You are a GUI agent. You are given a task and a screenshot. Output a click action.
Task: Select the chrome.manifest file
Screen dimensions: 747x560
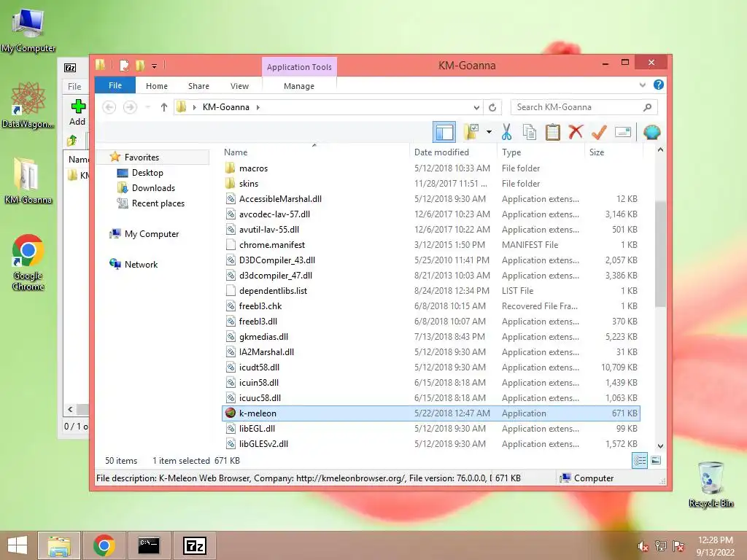coord(430,245)
